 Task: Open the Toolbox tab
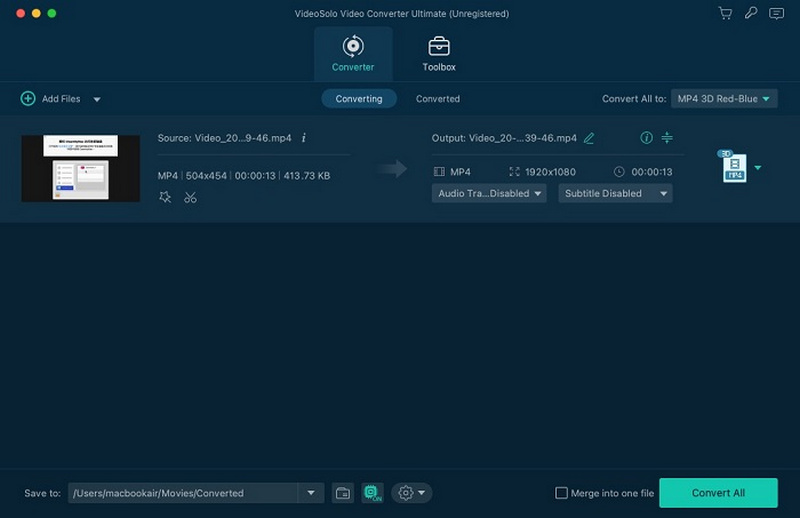click(439, 54)
